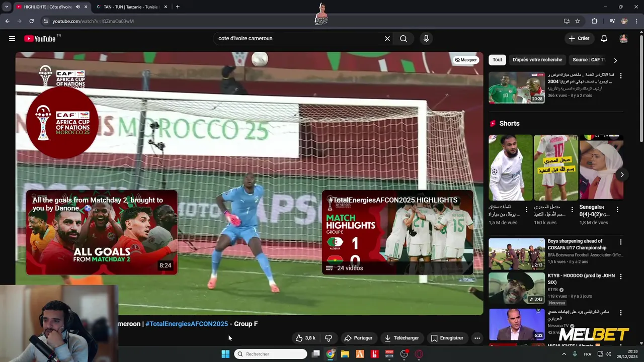The height and width of the screenshot is (362, 644).
Task: Open the media control icon in Chrome toolbar
Action: pyautogui.click(x=612, y=21)
